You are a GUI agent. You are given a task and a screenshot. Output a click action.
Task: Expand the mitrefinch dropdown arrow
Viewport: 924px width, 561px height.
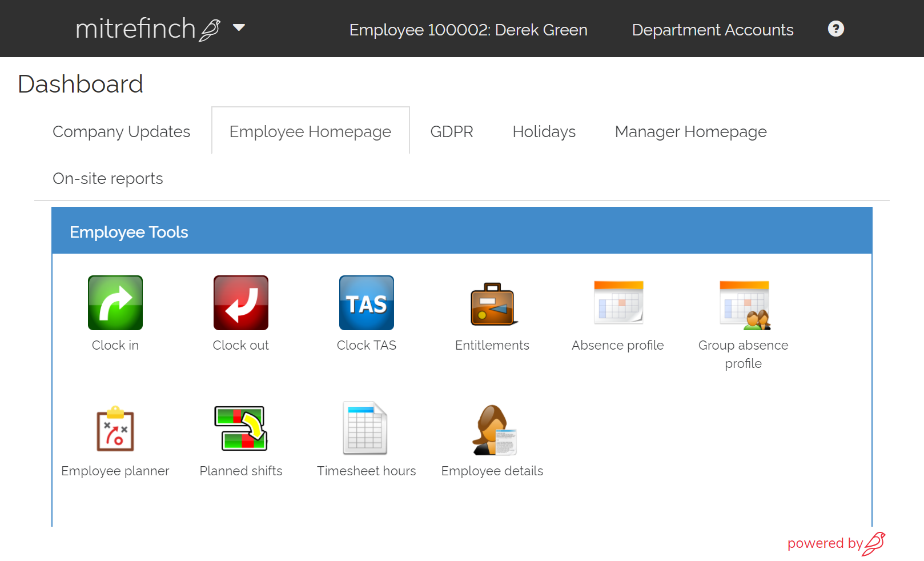[239, 27]
